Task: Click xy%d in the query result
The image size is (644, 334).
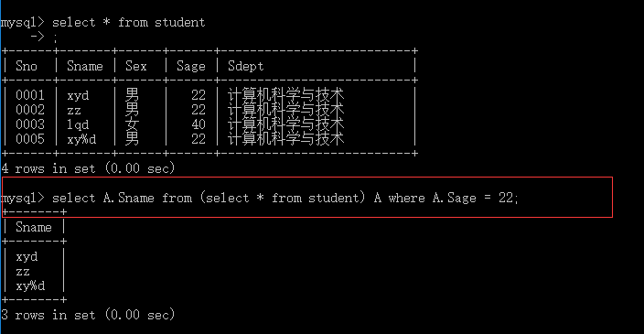Action: [30, 286]
